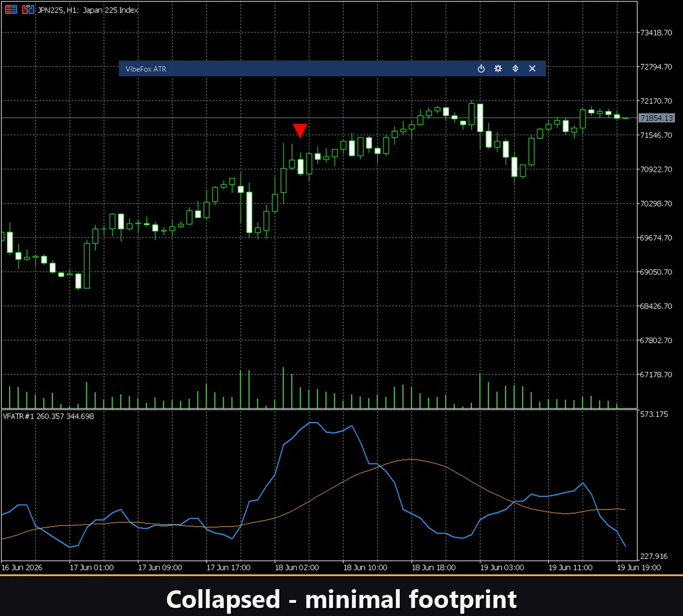Click the VibeFox ATR power icon
This screenshot has height=616, width=683.
pos(481,69)
